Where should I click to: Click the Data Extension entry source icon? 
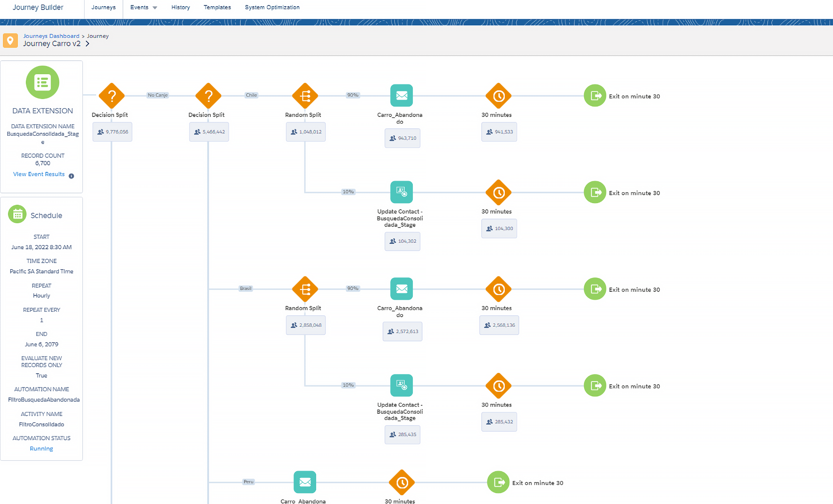tap(42, 82)
